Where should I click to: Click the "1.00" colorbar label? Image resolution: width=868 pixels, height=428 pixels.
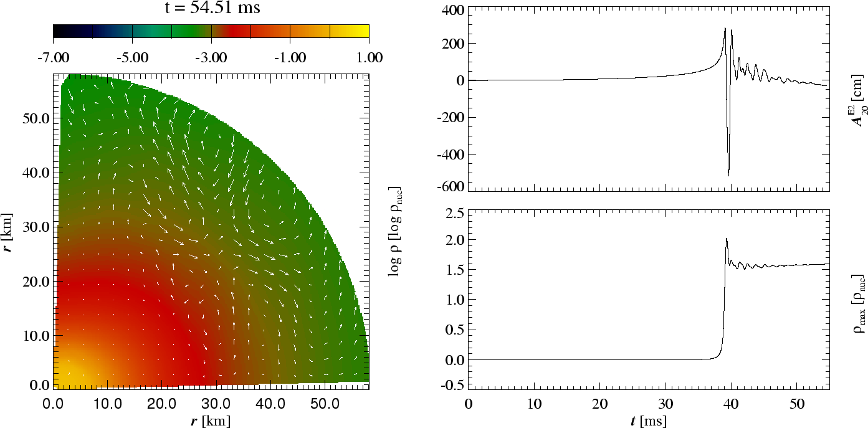[368, 58]
